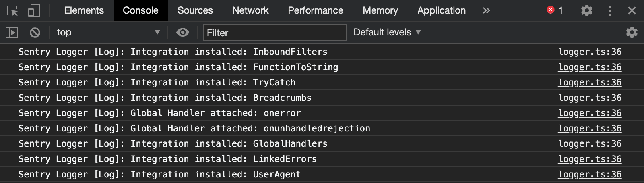Image resolution: width=644 pixels, height=183 pixels.
Task: Activate the inspect element picker icon
Action: (12, 11)
